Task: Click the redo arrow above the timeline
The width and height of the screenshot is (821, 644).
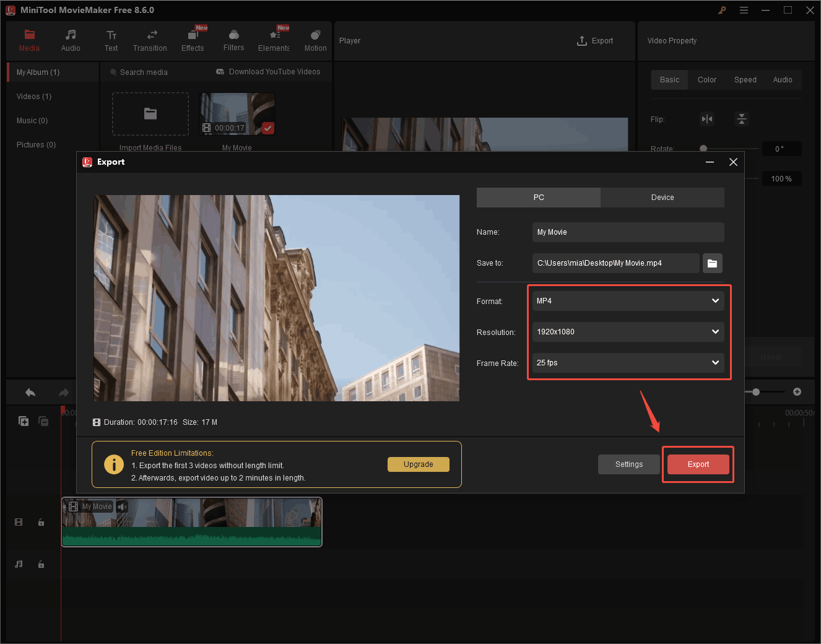Action: (63, 392)
